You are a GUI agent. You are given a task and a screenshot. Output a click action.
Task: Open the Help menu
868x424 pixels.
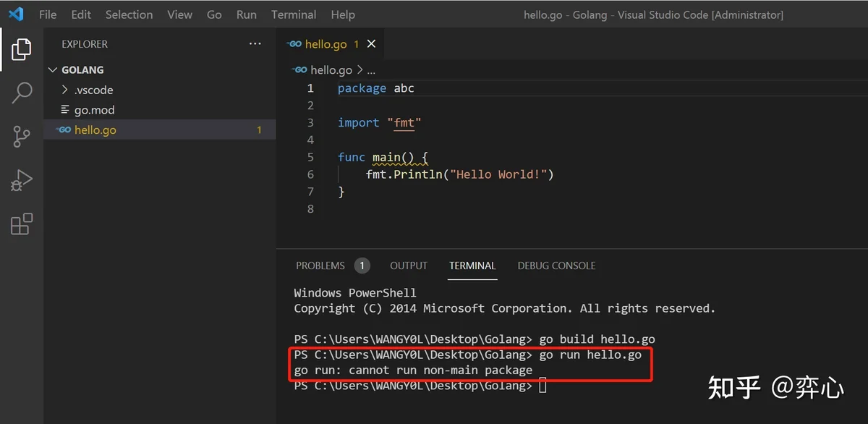(343, 14)
